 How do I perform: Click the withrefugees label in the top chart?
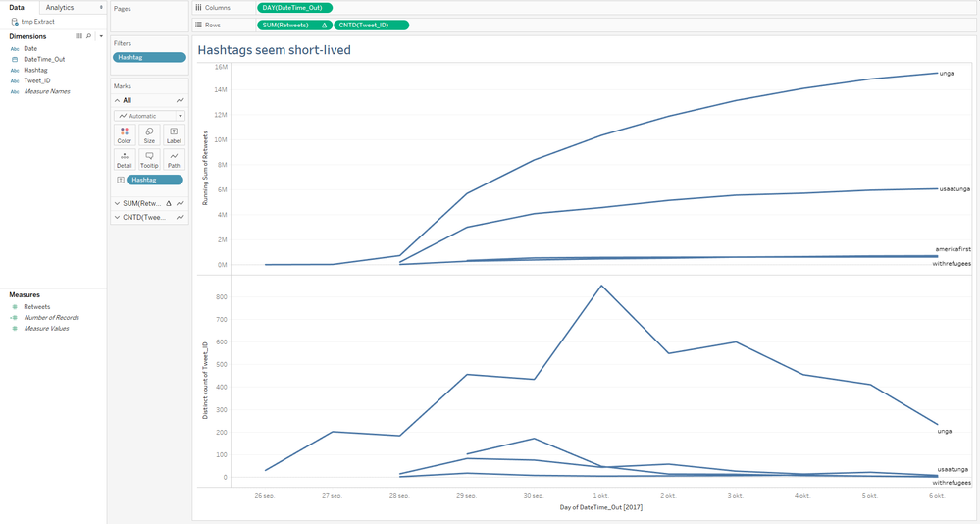952,263
